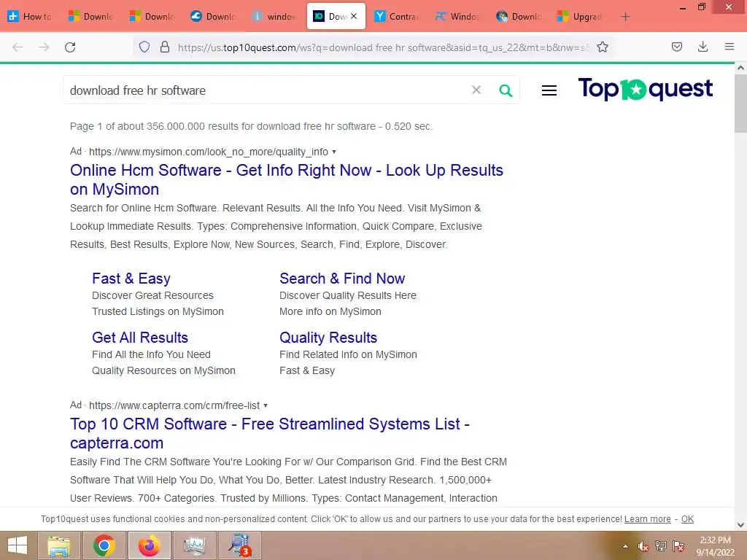The width and height of the screenshot is (747, 560).
Task: Open taskbar app with badge 3
Action: click(239, 545)
